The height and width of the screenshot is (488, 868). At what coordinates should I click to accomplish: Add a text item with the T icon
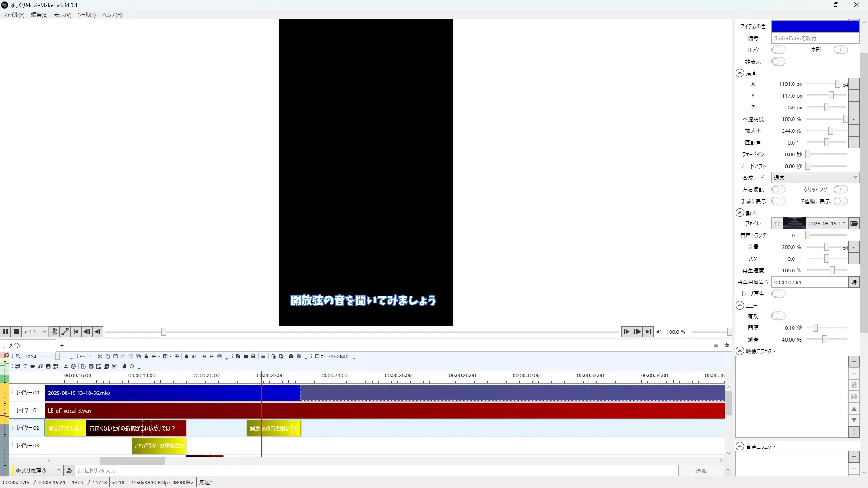click(x=25, y=366)
